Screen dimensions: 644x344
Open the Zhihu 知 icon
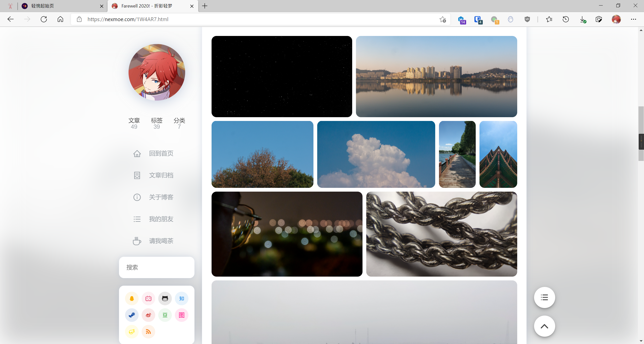pyautogui.click(x=182, y=298)
